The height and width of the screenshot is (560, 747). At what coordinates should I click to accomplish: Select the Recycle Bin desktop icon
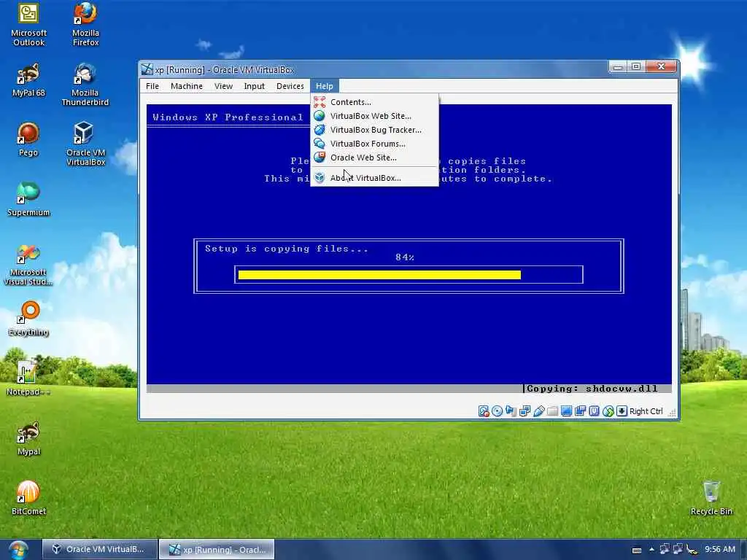tap(711, 499)
